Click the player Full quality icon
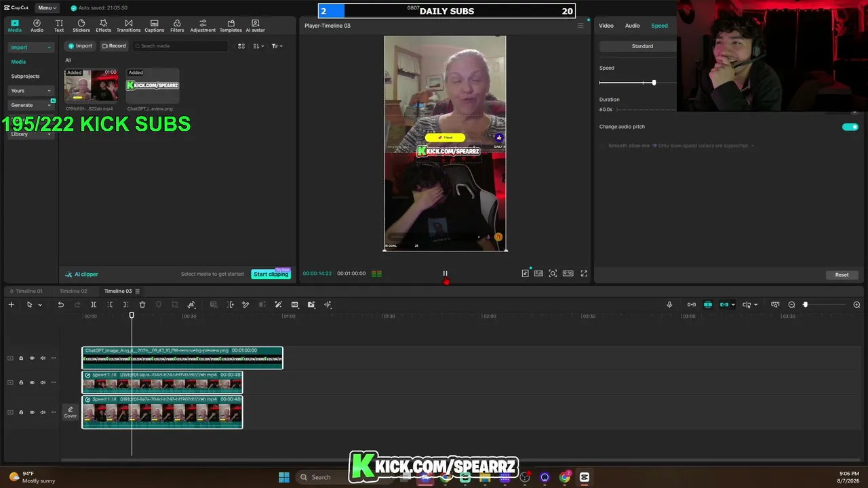868x488 pixels. click(x=538, y=274)
